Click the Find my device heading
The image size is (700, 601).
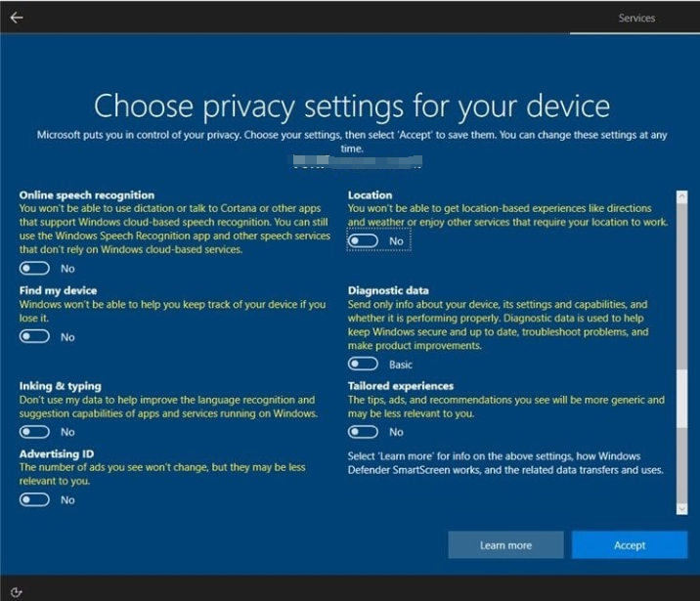(x=58, y=290)
